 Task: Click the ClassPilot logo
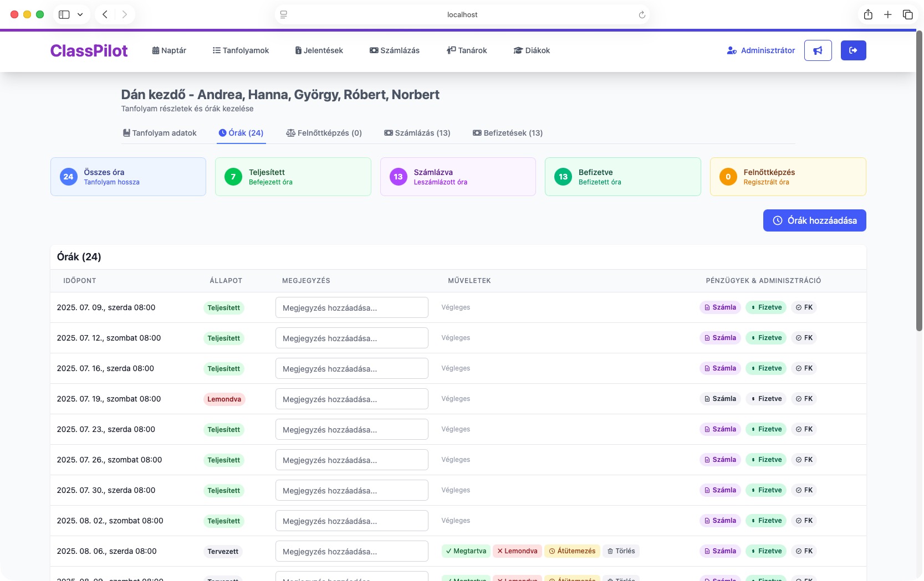(89, 50)
